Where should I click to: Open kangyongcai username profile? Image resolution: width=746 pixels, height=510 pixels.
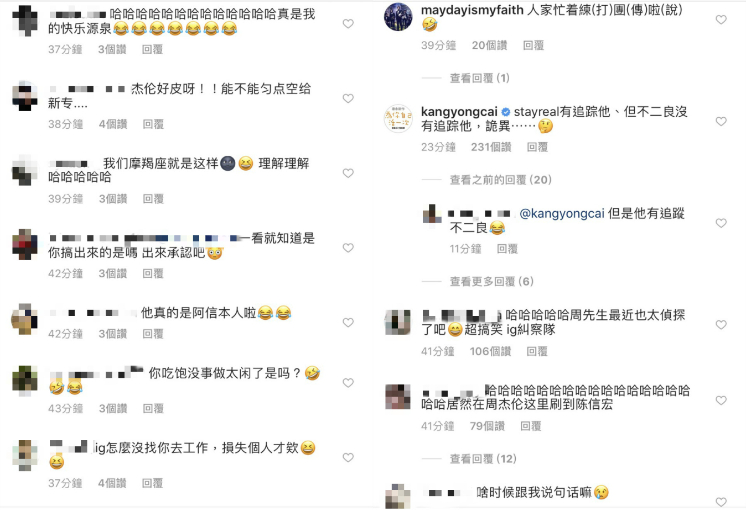[x=459, y=112]
